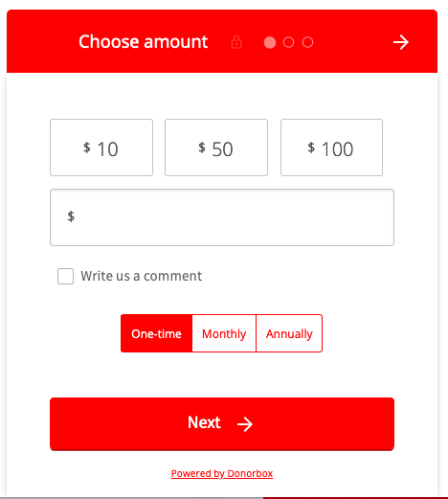This screenshot has width=448, height=499.
Task: Switch to Annually donation frequency
Action: (289, 333)
